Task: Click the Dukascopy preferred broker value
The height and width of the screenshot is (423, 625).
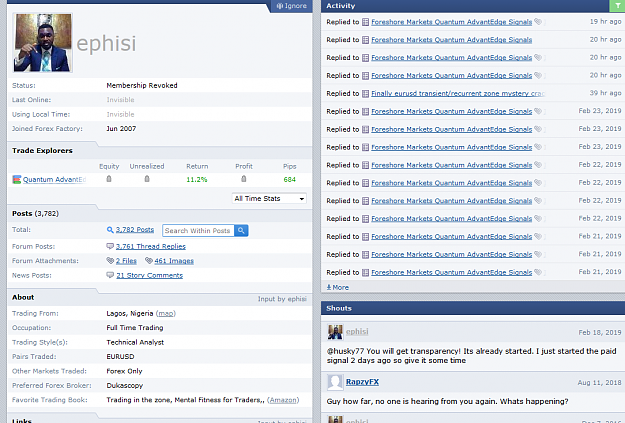Action: coord(125,386)
